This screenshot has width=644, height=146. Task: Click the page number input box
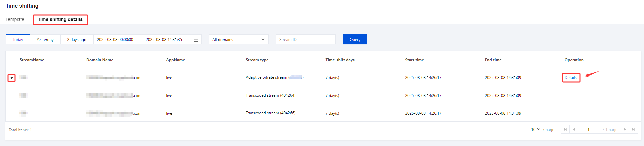588,130
